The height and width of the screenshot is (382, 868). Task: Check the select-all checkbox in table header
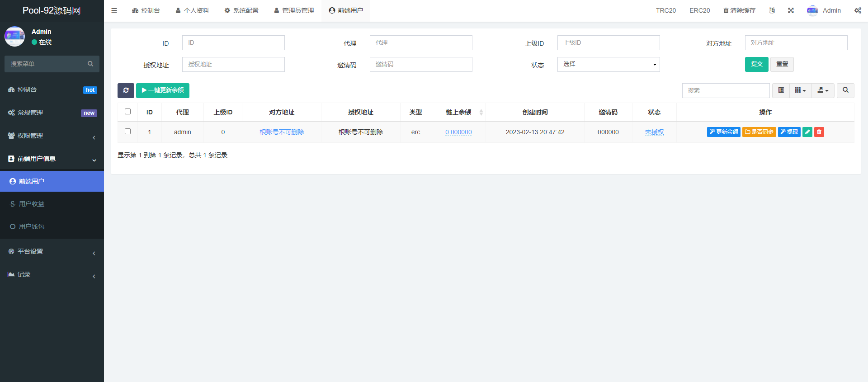[128, 112]
